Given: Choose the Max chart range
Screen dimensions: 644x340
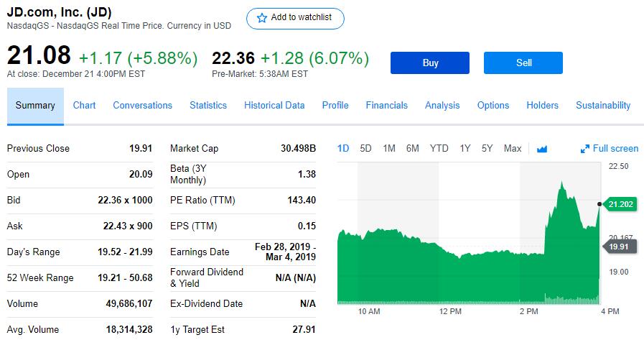Looking at the screenshot, I should [x=513, y=148].
